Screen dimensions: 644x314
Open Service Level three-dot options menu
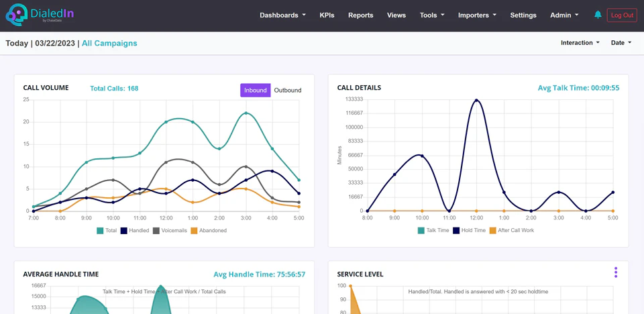click(615, 272)
